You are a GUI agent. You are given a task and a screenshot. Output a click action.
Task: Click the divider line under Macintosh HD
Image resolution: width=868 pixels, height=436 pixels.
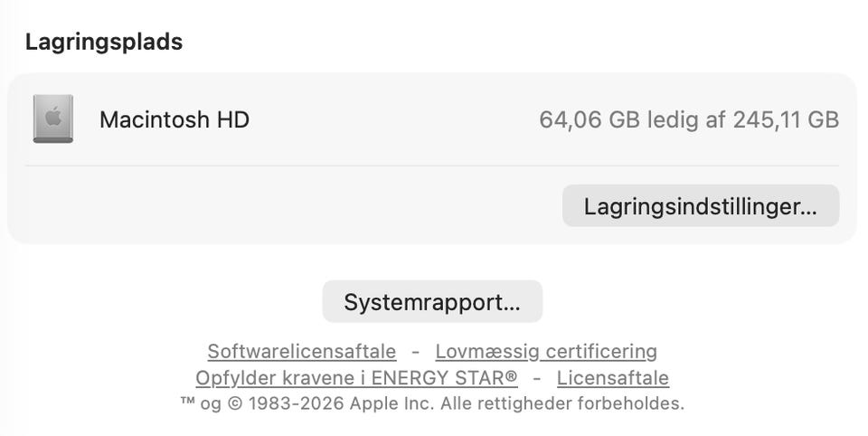point(432,166)
